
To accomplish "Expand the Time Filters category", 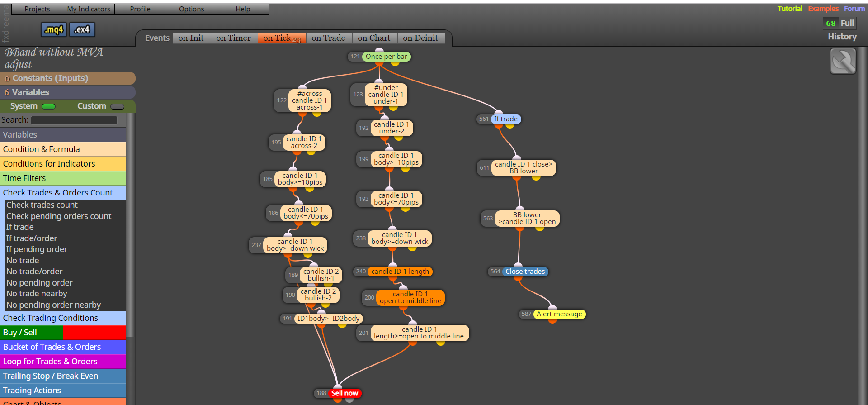I will pyautogui.click(x=63, y=178).
